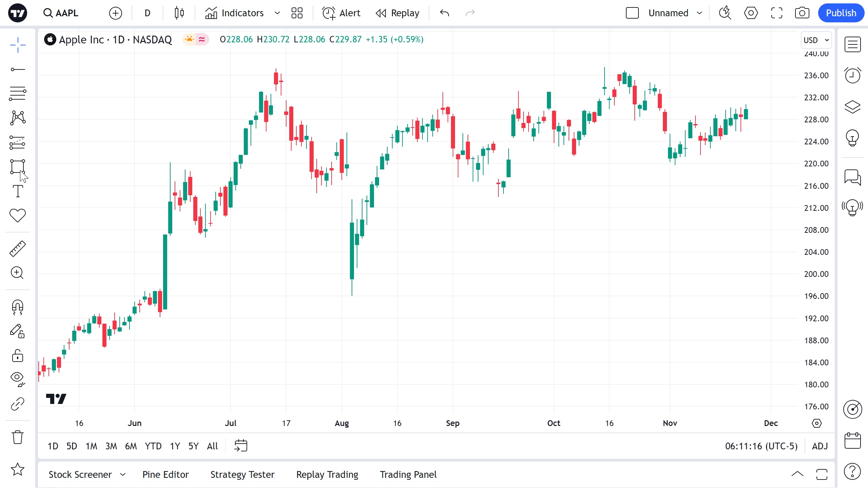Expand the Unnamed layout dropdown arrow
The image size is (868, 488).
[x=699, y=13]
